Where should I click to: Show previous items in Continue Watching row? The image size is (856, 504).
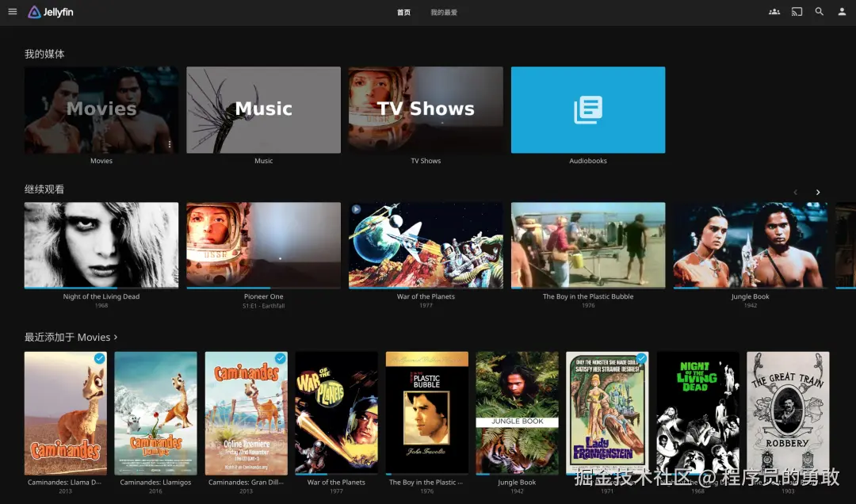pos(796,193)
